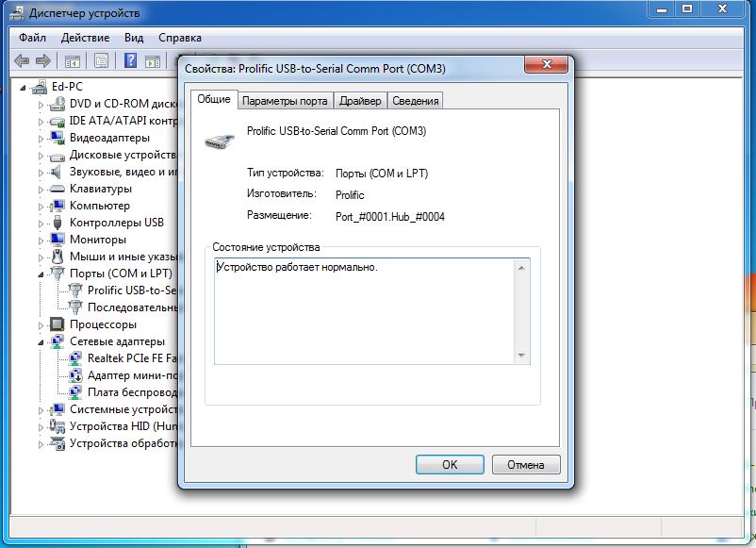This screenshot has height=548, width=756.
Task: Switch to the Параметры порта tab
Action: tap(285, 101)
